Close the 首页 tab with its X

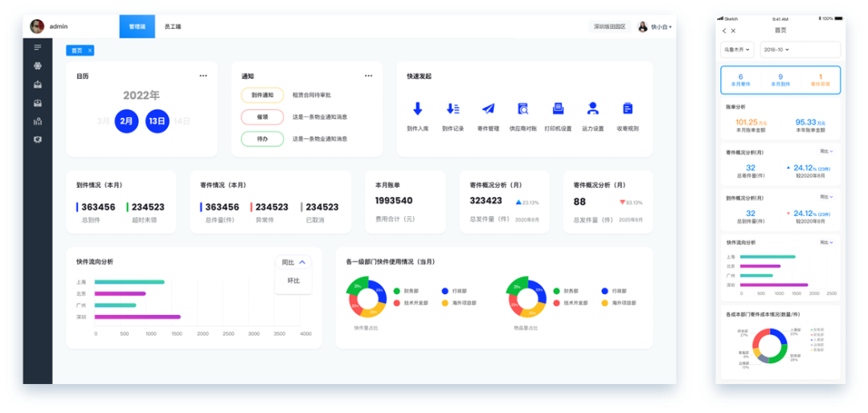click(x=90, y=51)
